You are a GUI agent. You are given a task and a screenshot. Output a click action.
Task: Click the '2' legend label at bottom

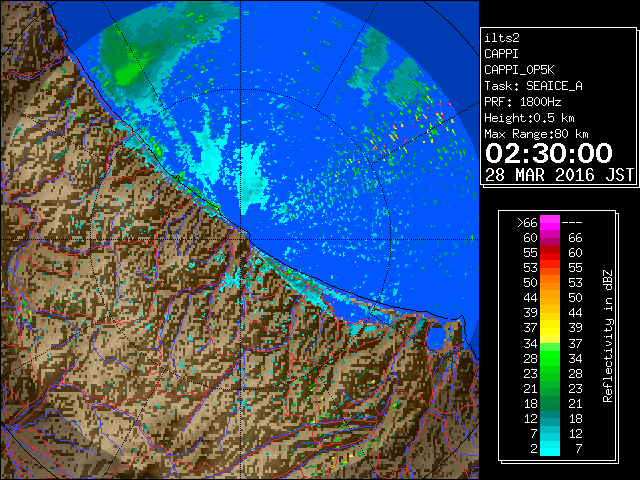534,449
